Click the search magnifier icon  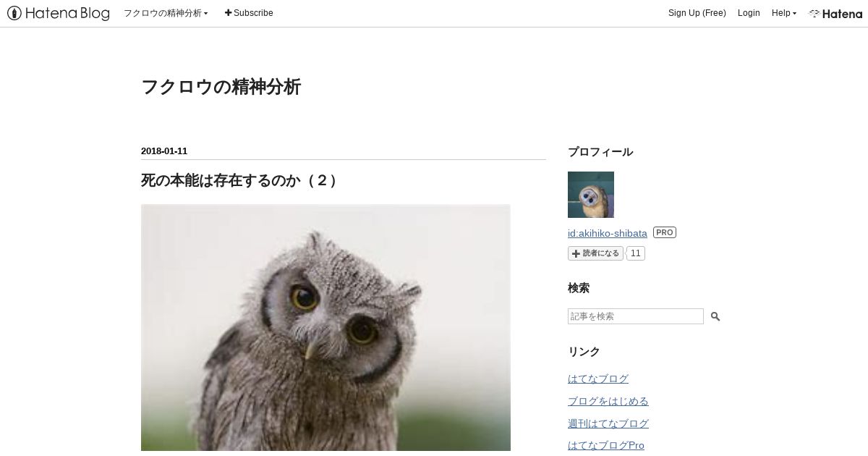(715, 316)
